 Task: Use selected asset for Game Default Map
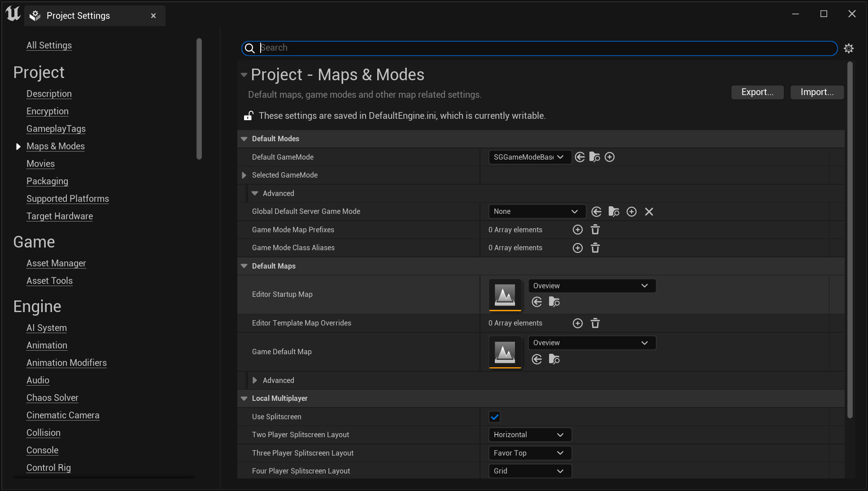tap(537, 359)
